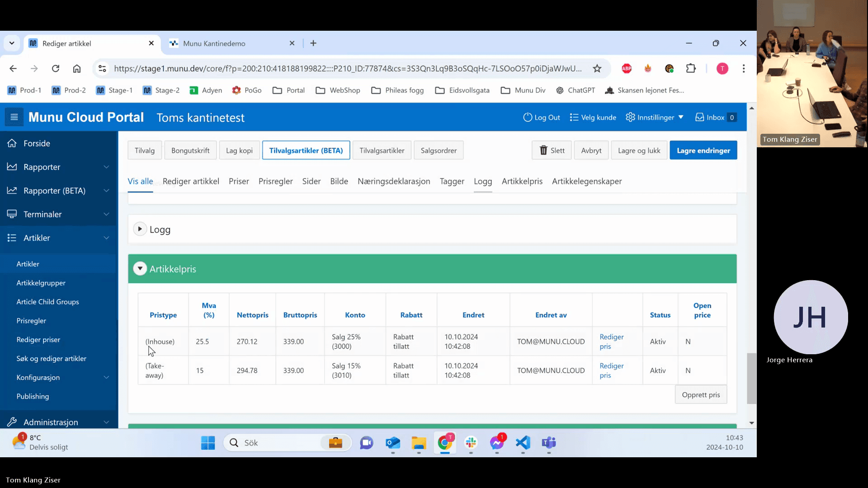Switch to the Prisregler tab
This screenshot has height=488, width=868.
[275, 181]
